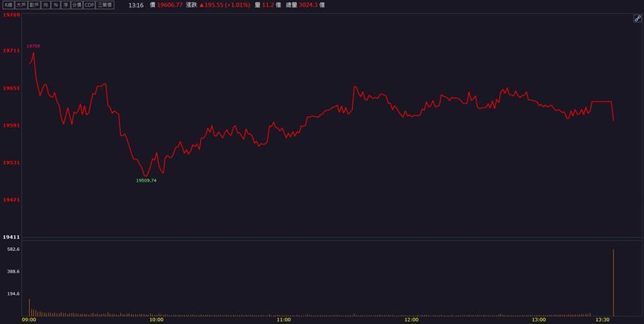This screenshot has width=644, height=324.
Task: Toggle the % percentage scale button
Action: 55,5
